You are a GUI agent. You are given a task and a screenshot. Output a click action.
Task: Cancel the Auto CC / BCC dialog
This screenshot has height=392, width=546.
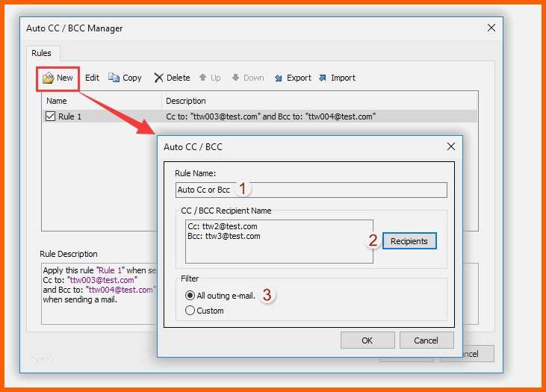click(x=426, y=340)
